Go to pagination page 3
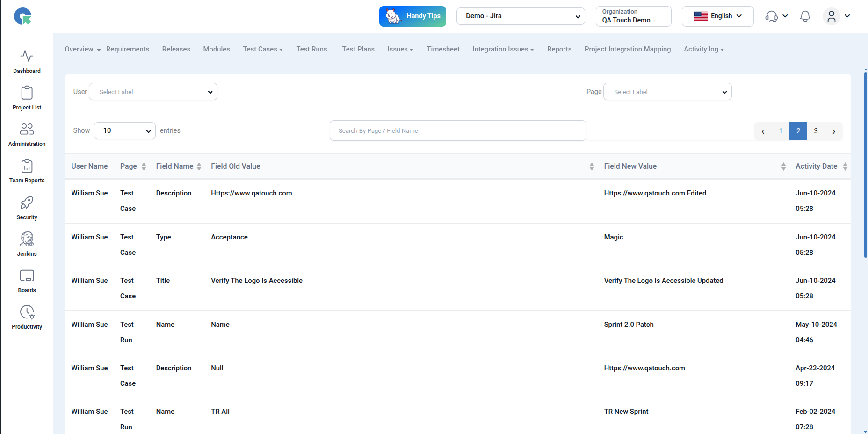 click(x=816, y=131)
